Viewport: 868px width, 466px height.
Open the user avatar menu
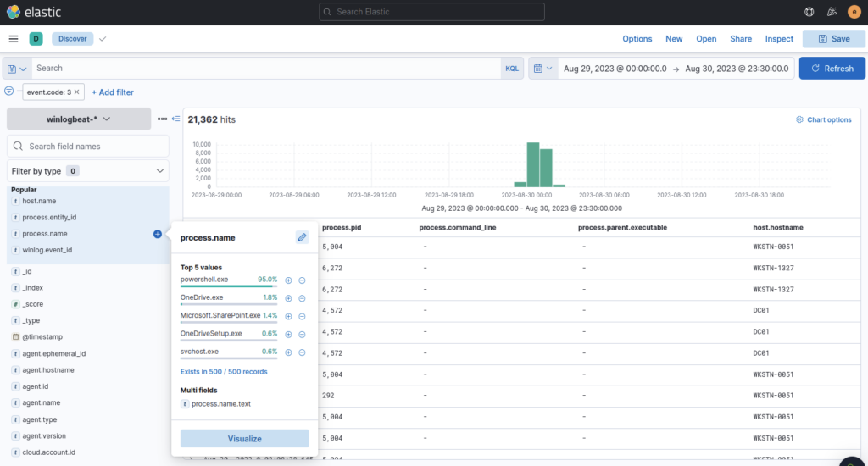[854, 12]
